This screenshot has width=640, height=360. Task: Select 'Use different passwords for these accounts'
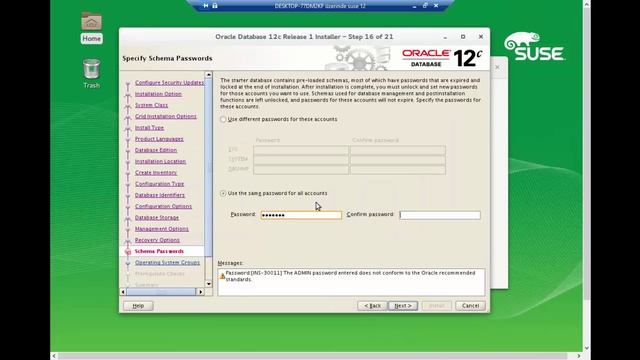pyautogui.click(x=280, y=119)
